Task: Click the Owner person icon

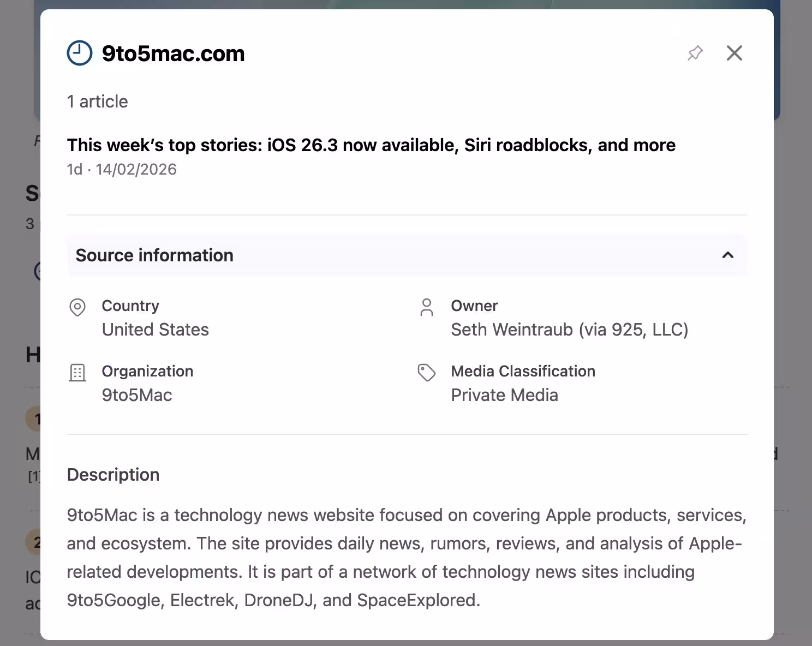Action: [x=427, y=307]
